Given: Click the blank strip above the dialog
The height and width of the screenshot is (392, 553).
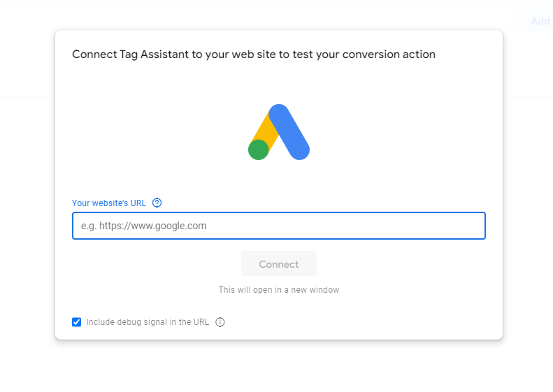Looking at the screenshot, I should point(278,14).
